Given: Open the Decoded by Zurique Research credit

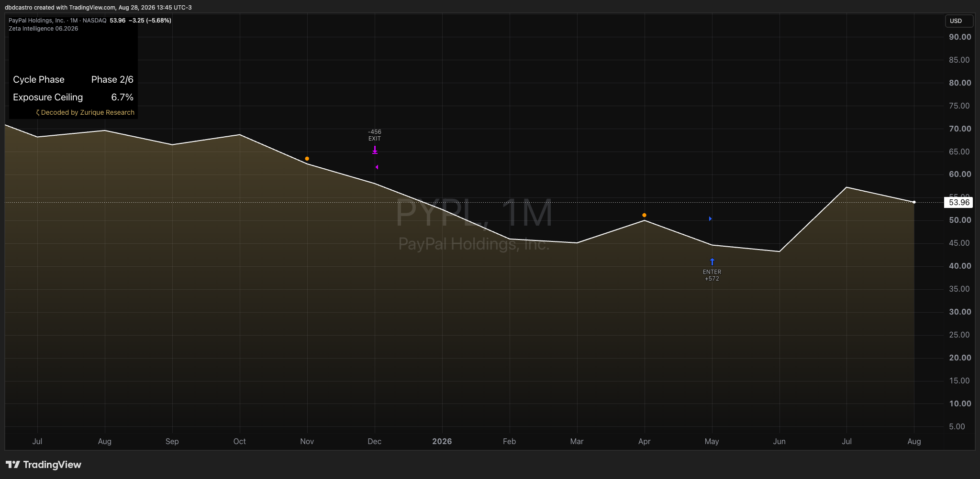Looking at the screenshot, I should point(85,112).
